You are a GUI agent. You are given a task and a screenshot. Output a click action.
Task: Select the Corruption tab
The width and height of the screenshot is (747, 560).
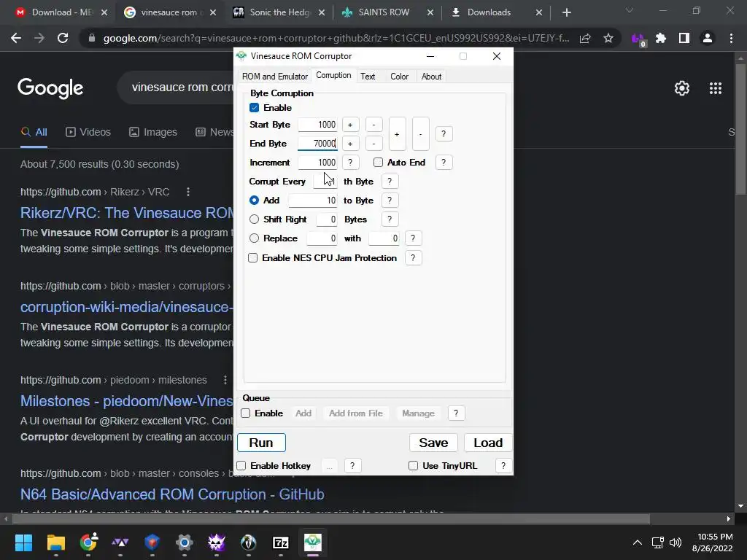(333, 75)
